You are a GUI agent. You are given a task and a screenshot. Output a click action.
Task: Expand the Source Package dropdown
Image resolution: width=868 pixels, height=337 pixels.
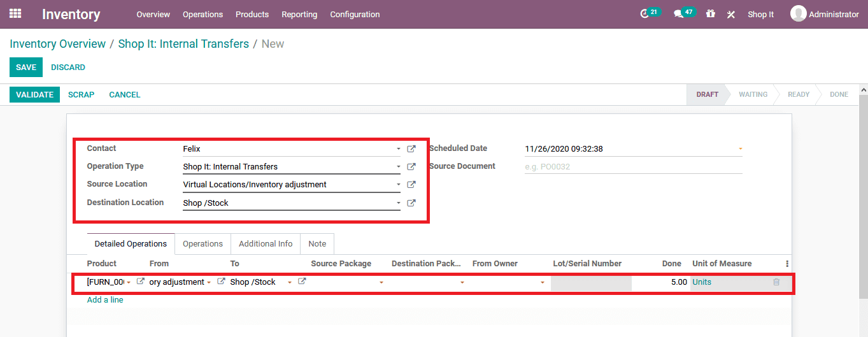point(381,282)
